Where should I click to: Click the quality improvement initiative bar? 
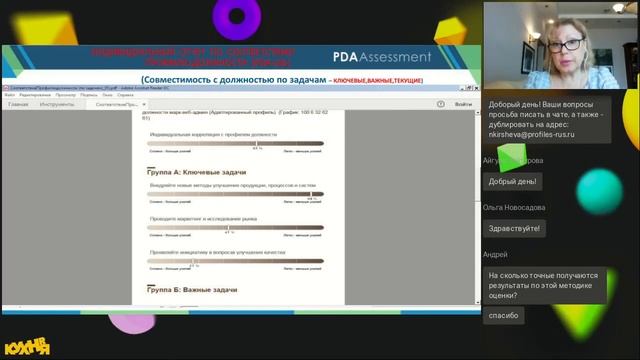point(236,261)
